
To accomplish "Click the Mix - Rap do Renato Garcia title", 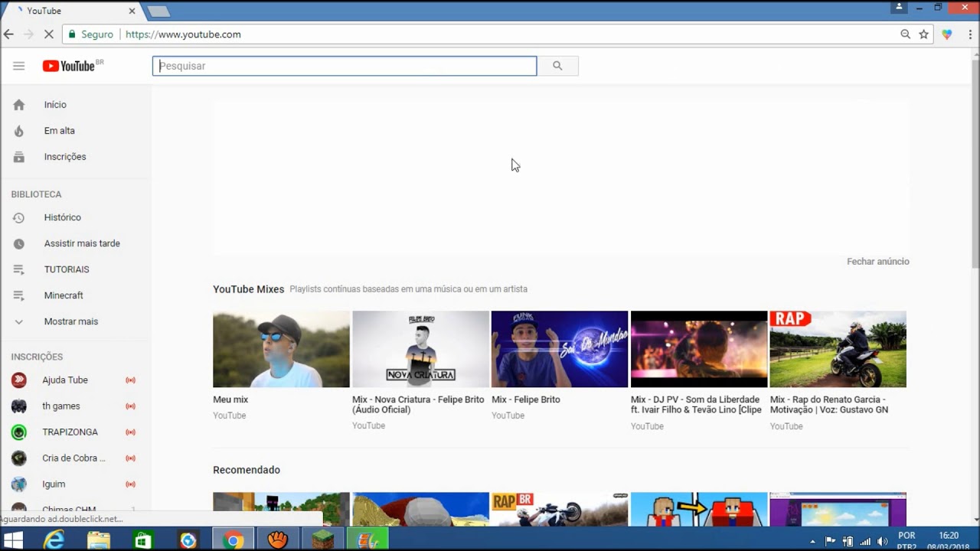I will (829, 405).
